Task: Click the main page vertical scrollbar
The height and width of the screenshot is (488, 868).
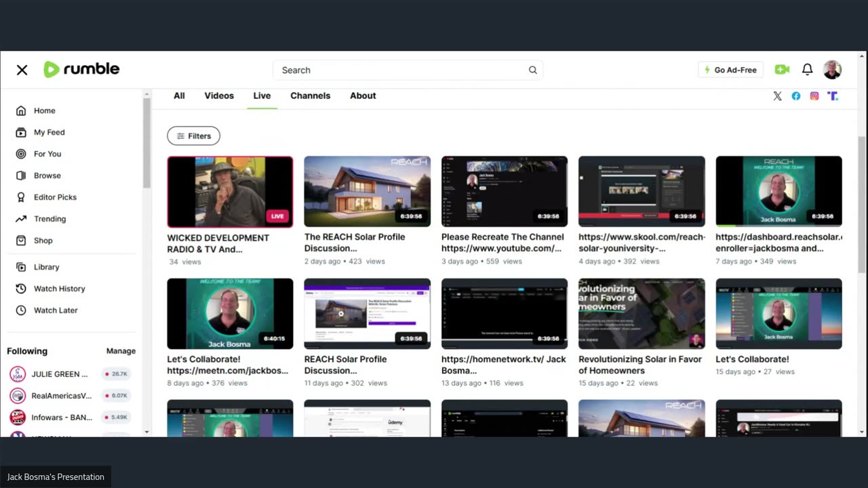Action: point(862,203)
